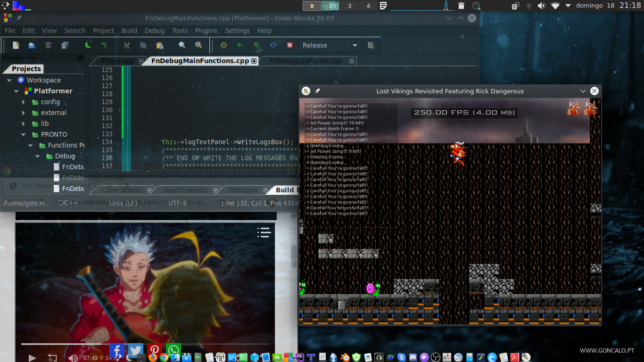Collapse the Workspace tree node
Screen dimensions: 644x362
coord(9,80)
